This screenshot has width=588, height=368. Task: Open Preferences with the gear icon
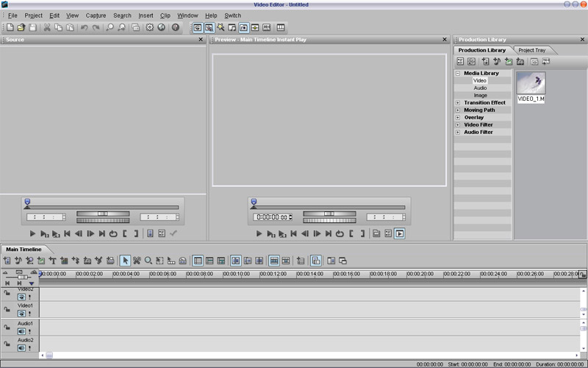click(150, 27)
